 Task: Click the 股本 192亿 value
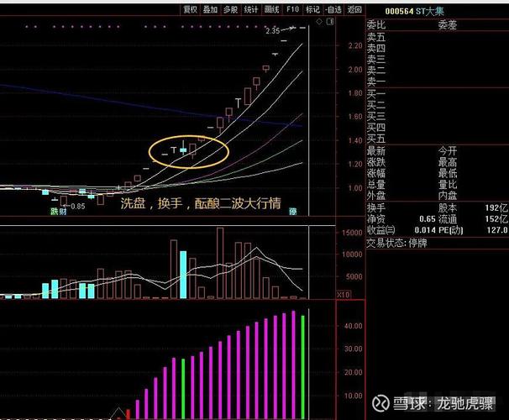[496, 207]
